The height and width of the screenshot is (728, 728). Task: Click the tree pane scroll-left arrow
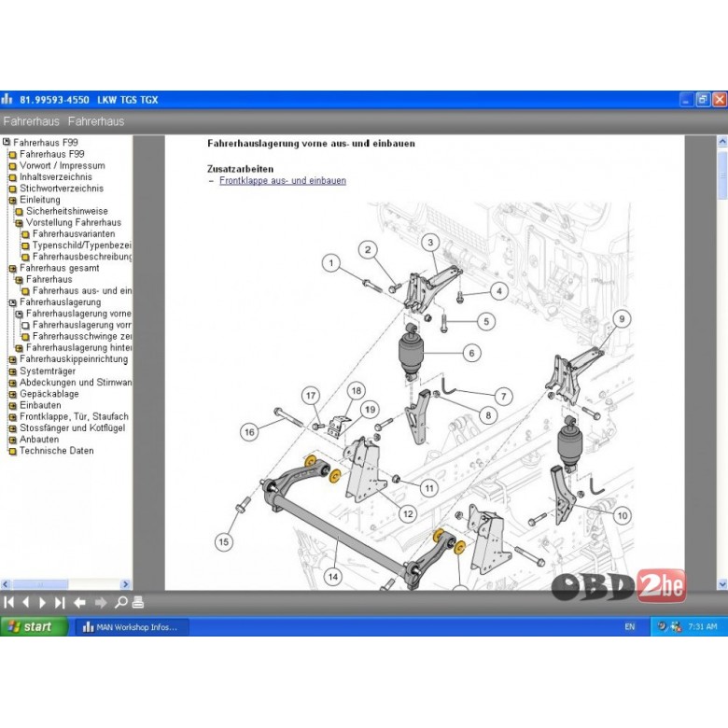click(6, 584)
